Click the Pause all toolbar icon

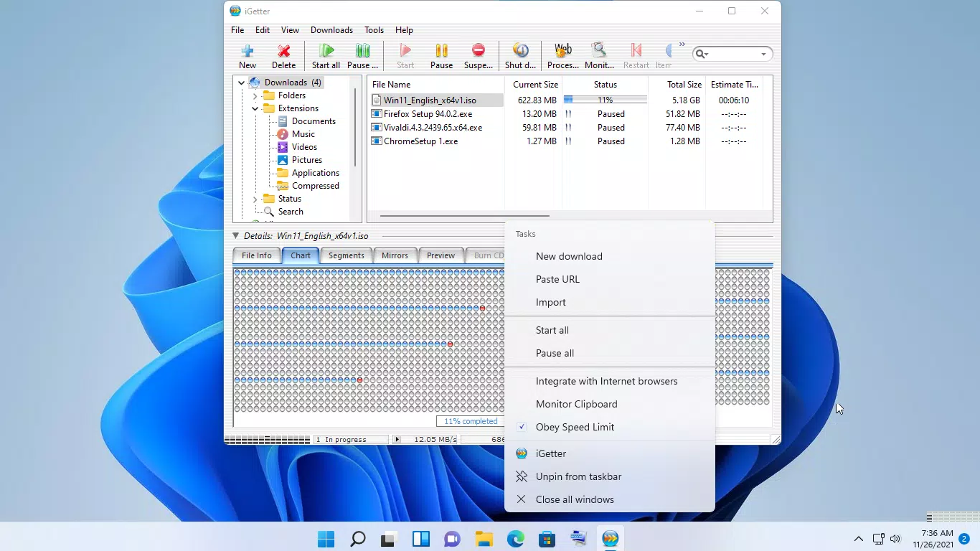(363, 51)
